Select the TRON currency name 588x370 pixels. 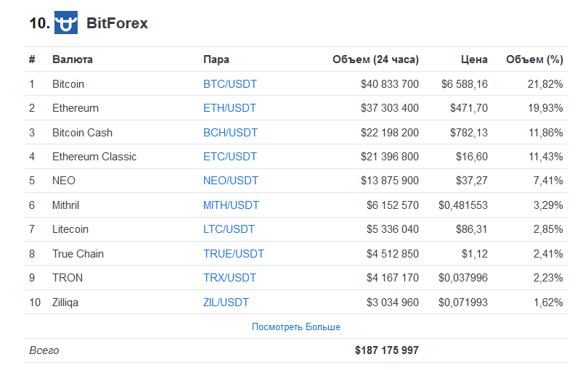point(68,278)
